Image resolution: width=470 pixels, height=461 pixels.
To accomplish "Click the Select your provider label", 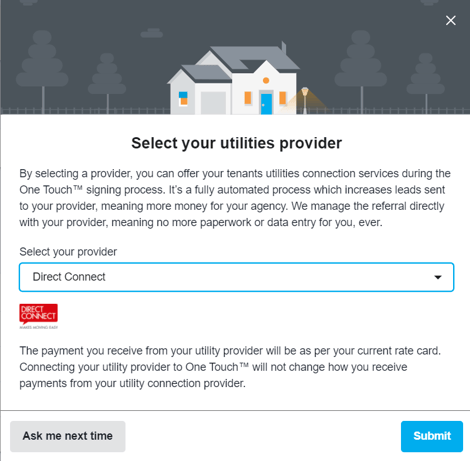I will point(68,252).
